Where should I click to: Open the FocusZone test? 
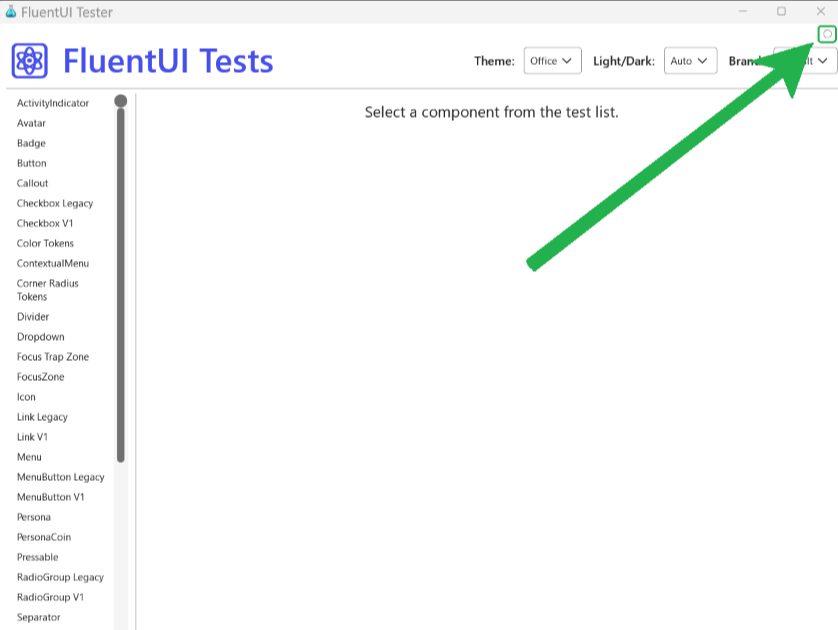click(41, 377)
